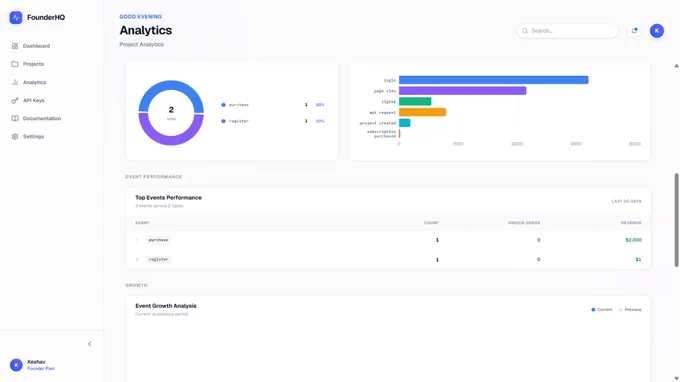This screenshot has height=382, width=680.
Task: Click the $2,000 revenue value
Action: 633,240
